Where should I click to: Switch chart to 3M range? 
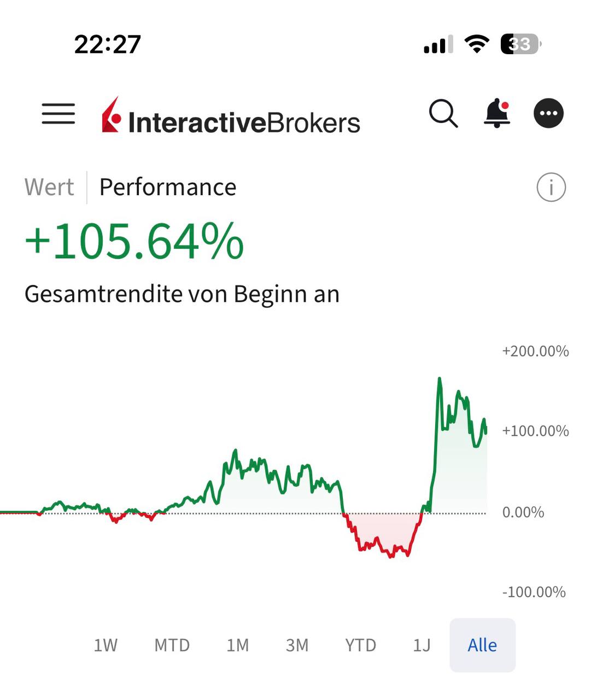(297, 645)
